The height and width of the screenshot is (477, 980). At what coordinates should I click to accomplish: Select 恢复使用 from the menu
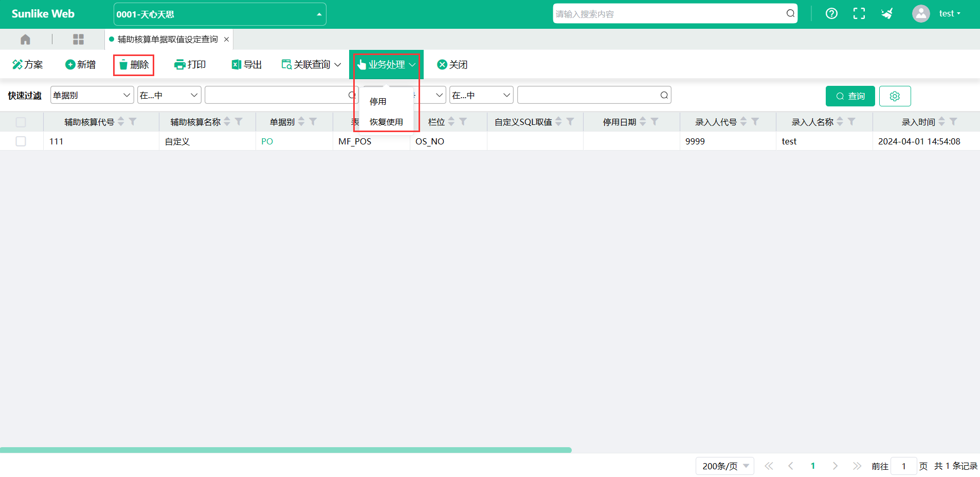pyautogui.click(x=386, y=122)
